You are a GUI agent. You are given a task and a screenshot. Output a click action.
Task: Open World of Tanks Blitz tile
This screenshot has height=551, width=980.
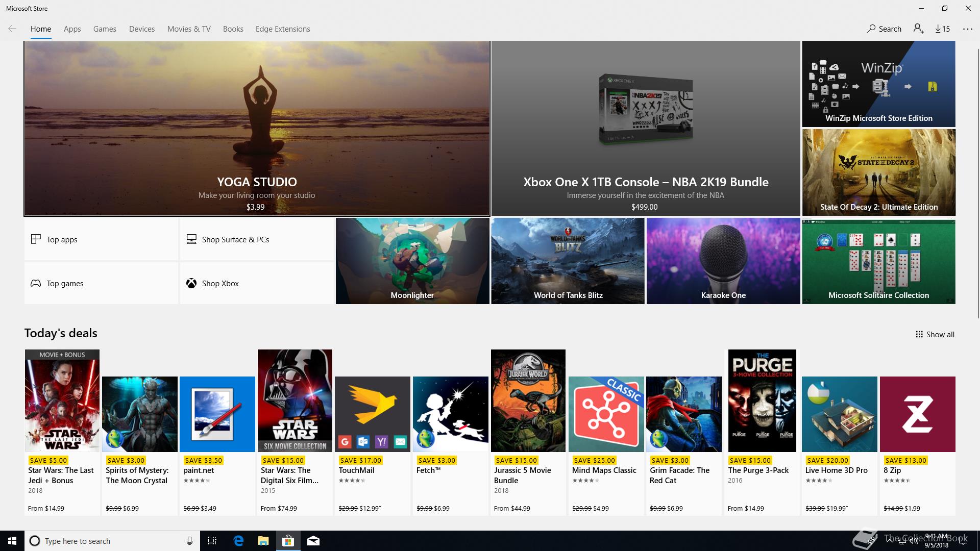tap(568, 261)
